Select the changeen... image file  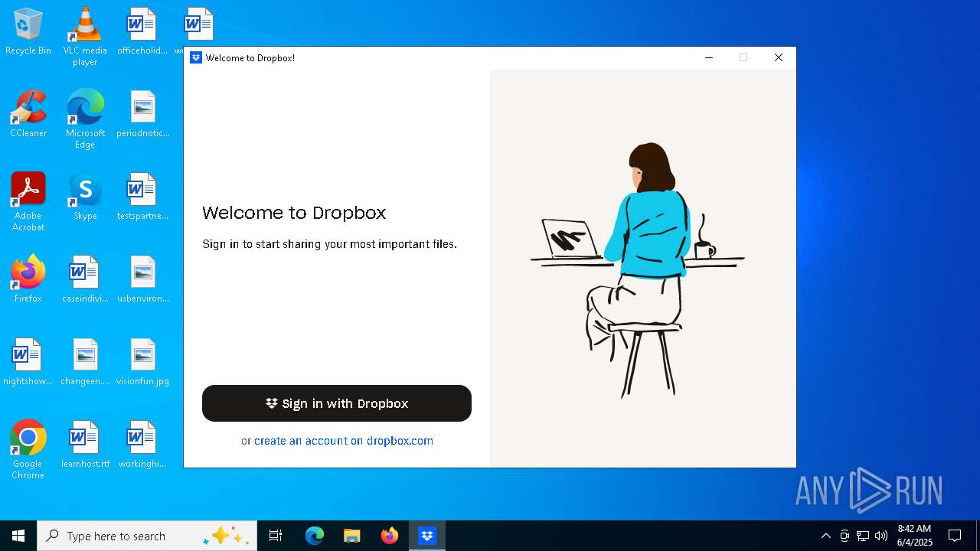pyautogui.click(x=85, y=363)
